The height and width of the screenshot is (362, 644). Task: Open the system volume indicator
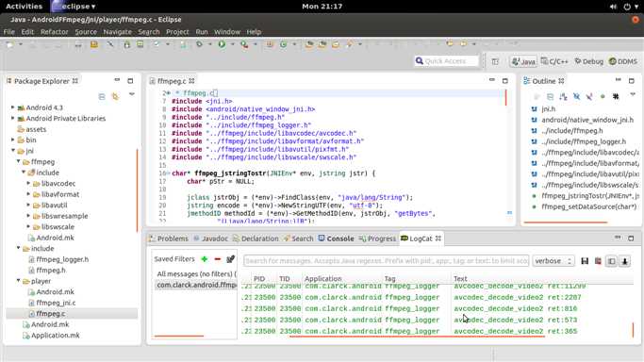pyautogui.click(x=613, y=7)
